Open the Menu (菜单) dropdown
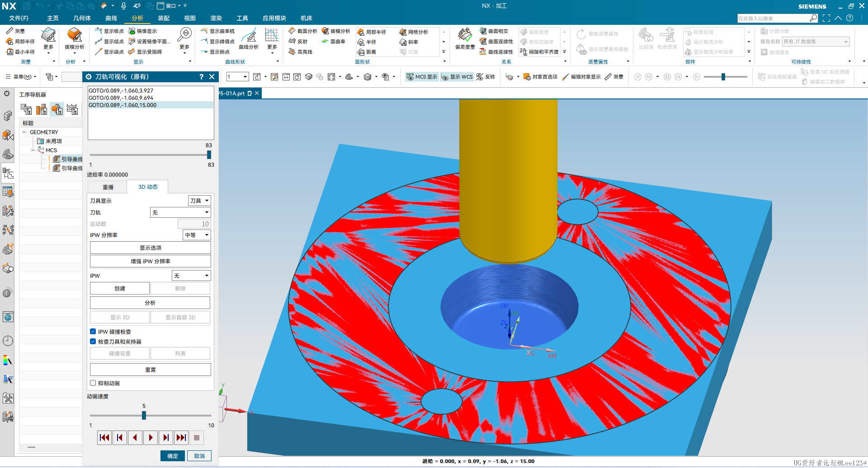 point(21,77)
